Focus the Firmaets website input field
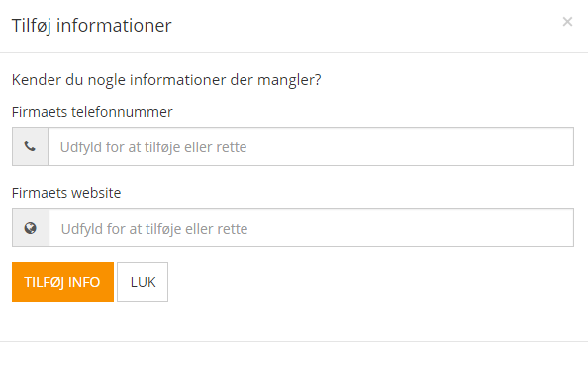The width and height of the screenshot is (588, 379). pos(311,228)
